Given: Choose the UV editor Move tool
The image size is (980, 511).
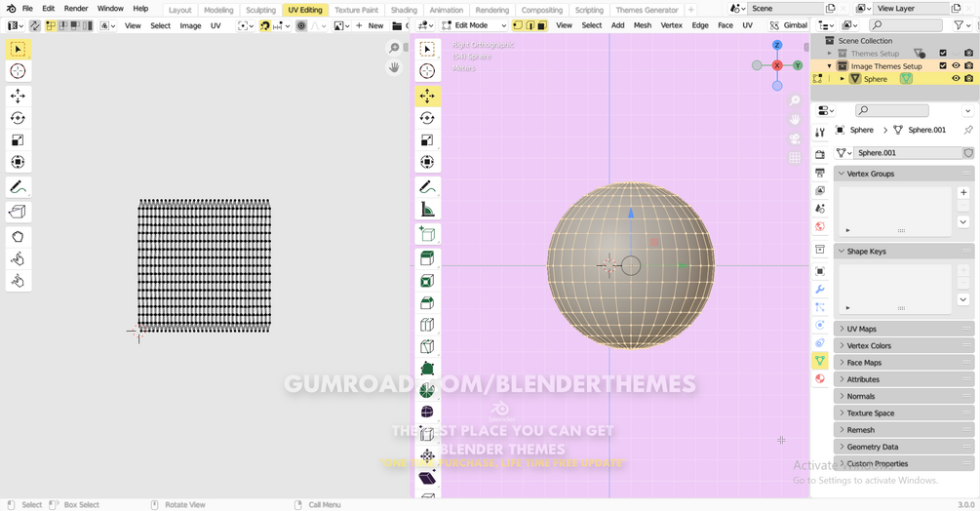Looking at the screenshot, I should 19,96.
